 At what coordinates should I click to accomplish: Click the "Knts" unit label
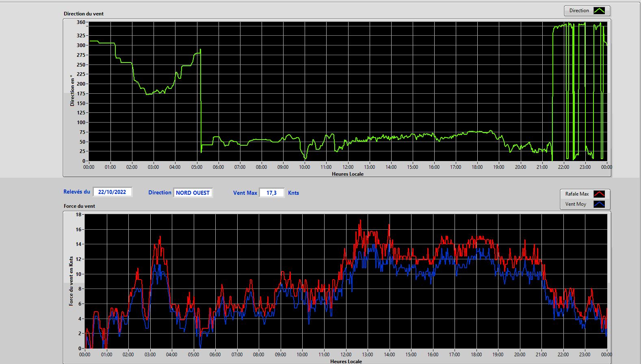click(x=293, y=193)
